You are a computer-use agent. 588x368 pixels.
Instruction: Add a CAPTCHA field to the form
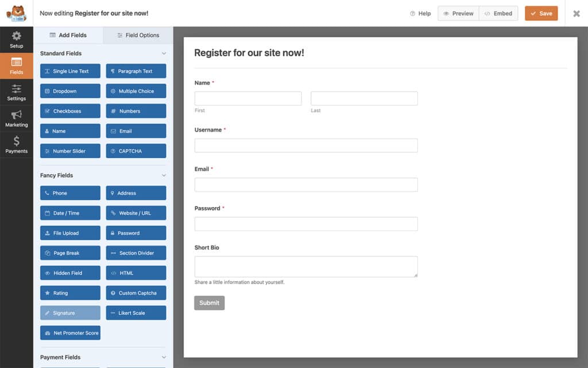point(136,151)
